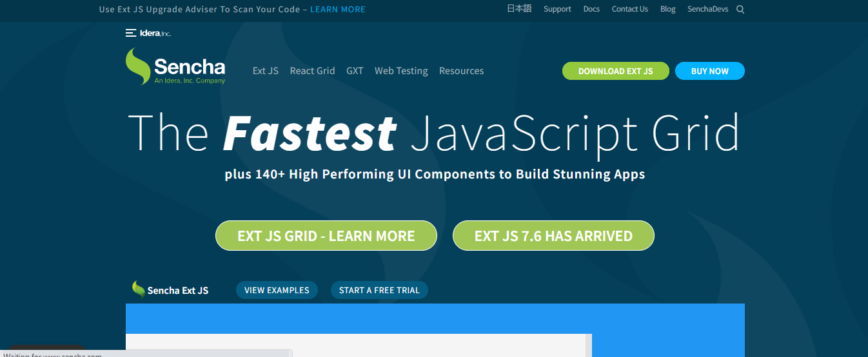Open the Blog link
This screenshot has width=868, height=357.
click(x=668, y=9)
